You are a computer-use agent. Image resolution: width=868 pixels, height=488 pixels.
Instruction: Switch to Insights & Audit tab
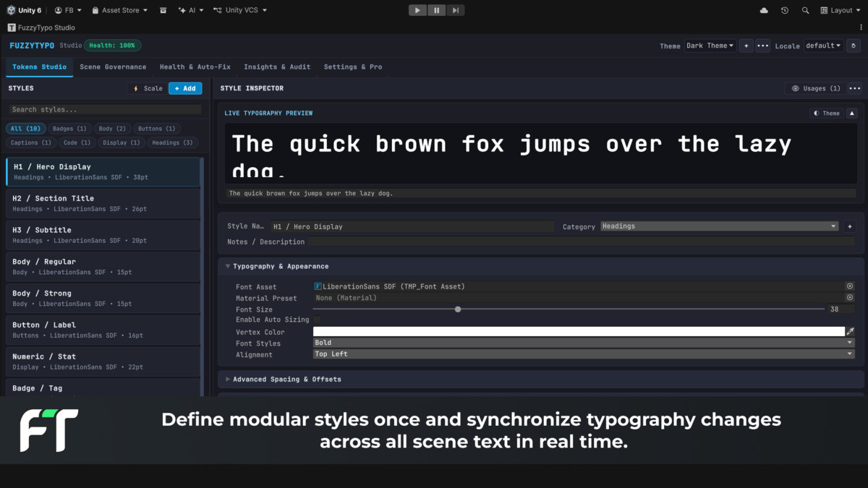pyautogui.click(x=277, y=67)
